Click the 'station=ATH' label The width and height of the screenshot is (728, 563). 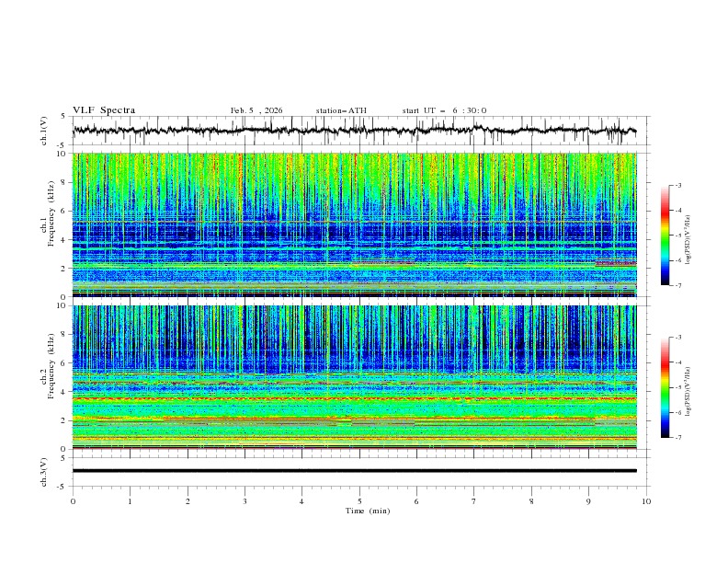341,110
